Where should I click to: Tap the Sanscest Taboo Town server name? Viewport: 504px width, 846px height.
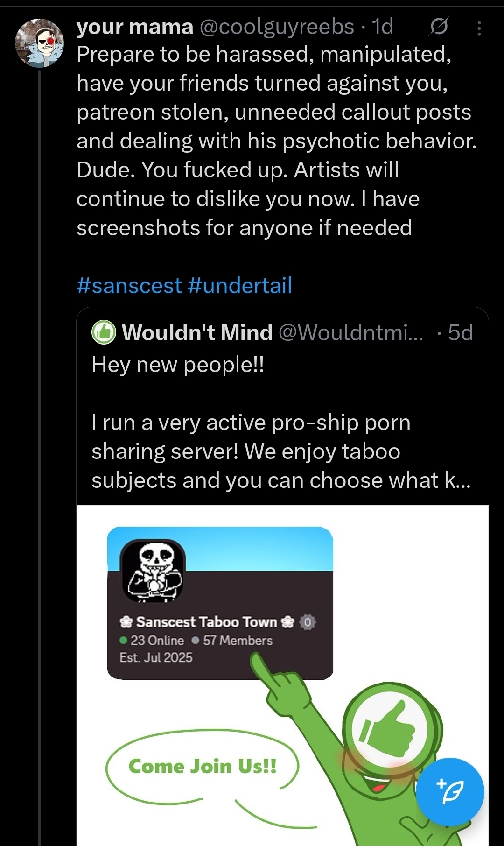click(206, 622)
